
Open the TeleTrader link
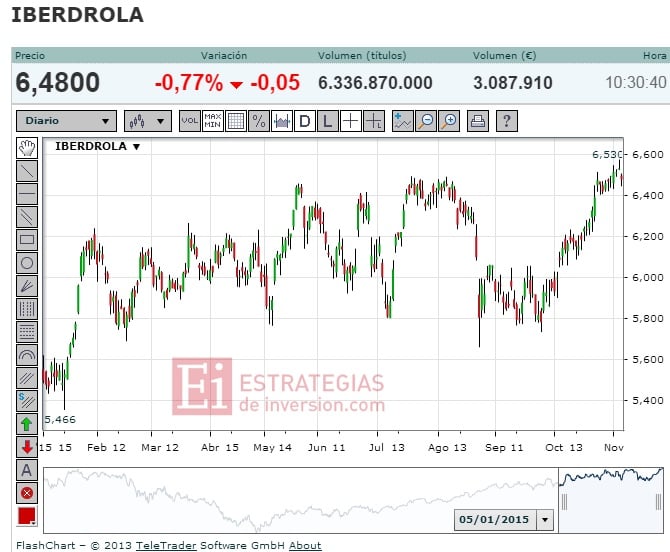(x=166, y=546)
